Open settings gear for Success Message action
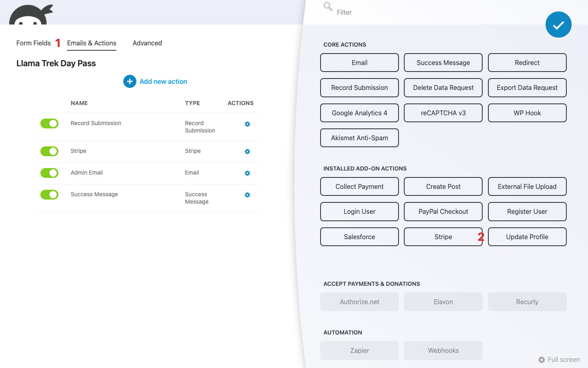The image size is (588, 368). (247, 195)
